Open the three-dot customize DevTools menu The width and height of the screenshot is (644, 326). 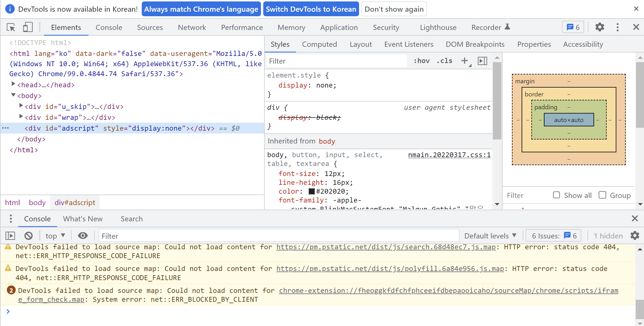click(617, 27)
